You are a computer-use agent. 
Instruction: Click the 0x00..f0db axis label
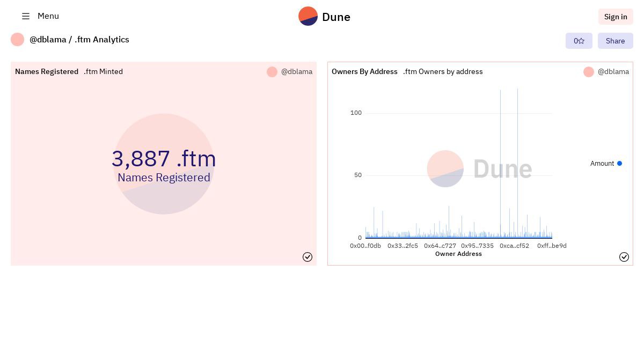365,246
